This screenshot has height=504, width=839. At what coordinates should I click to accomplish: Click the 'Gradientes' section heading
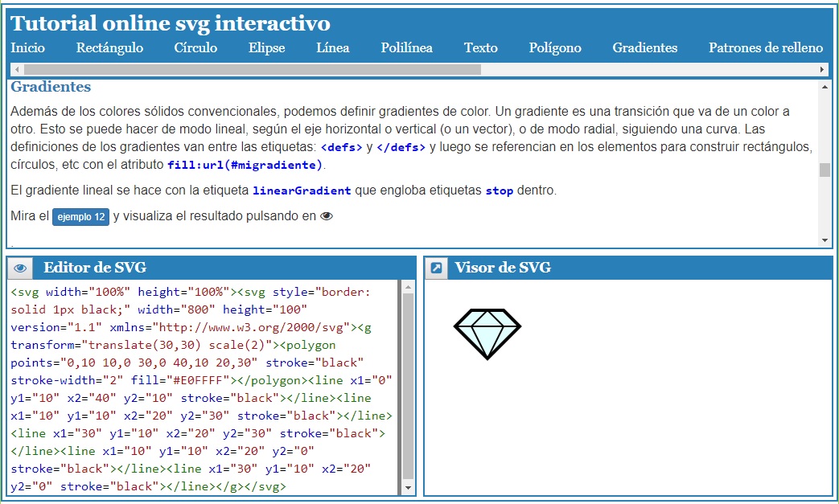click(x=51, y=87)
